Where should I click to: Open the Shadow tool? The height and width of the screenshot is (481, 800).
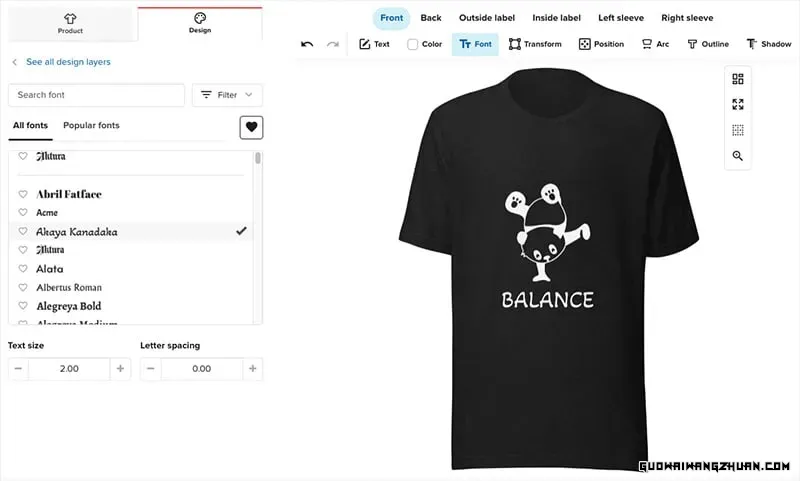769,44
